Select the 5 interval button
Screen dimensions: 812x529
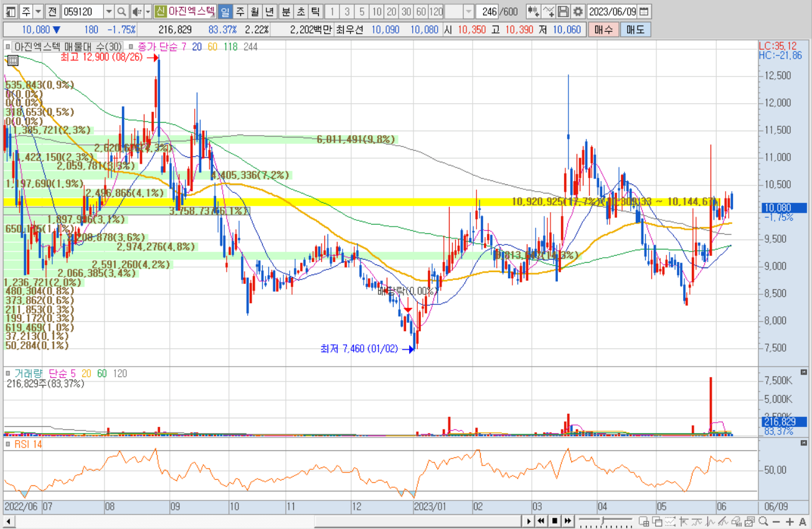(x=362, y=11)
